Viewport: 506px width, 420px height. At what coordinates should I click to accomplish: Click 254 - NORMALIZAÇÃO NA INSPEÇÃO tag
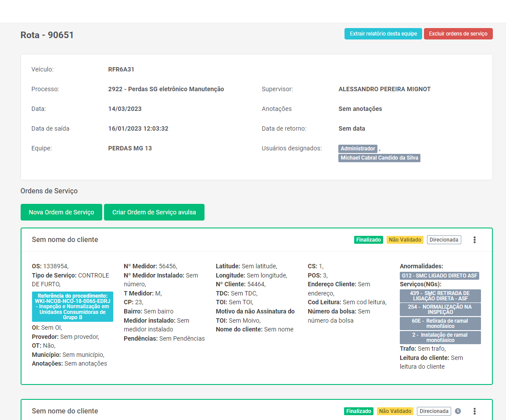tap(440, 310)
